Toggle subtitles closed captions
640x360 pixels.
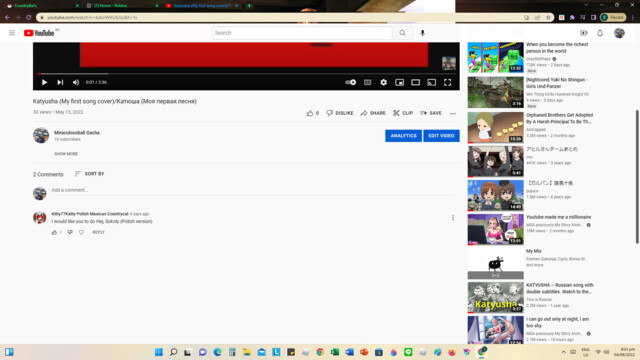[x=367, y=82]
